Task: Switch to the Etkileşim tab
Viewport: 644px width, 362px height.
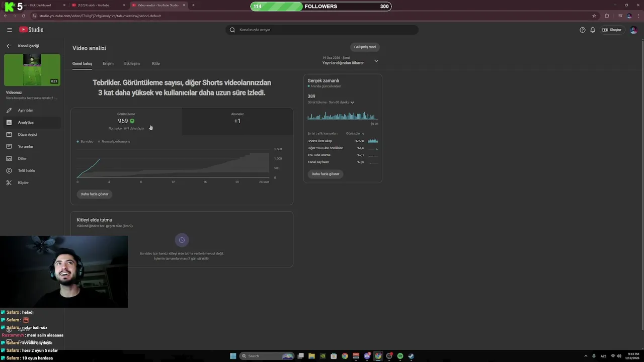Action: click(132, 63)
